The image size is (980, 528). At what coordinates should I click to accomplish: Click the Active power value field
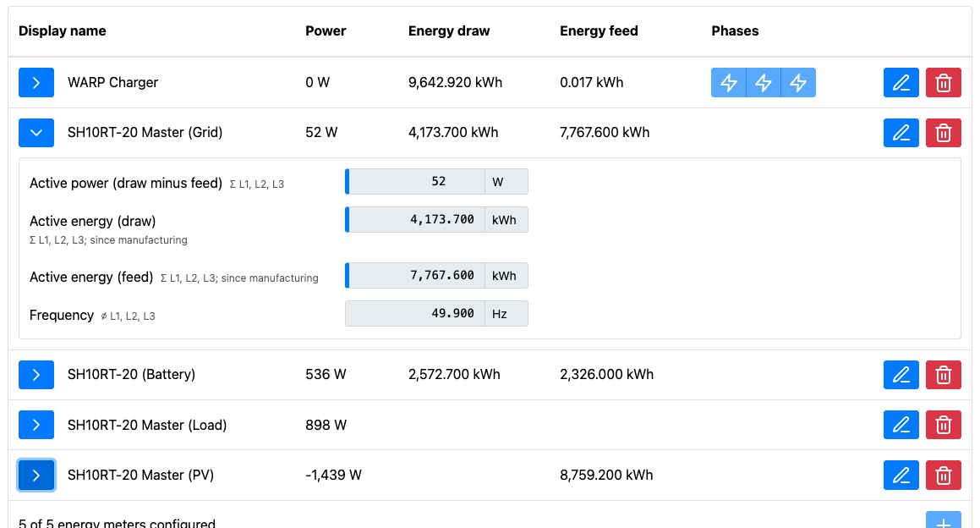(416, 182)
